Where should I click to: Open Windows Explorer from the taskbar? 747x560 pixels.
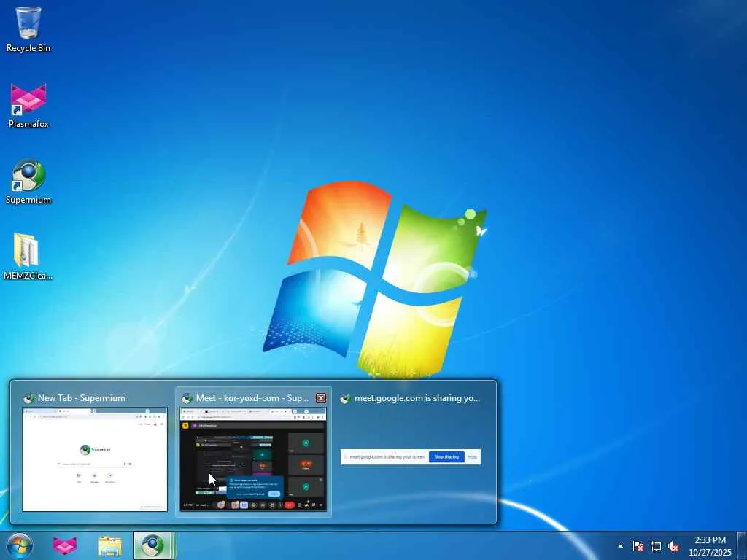click(110, 545)
